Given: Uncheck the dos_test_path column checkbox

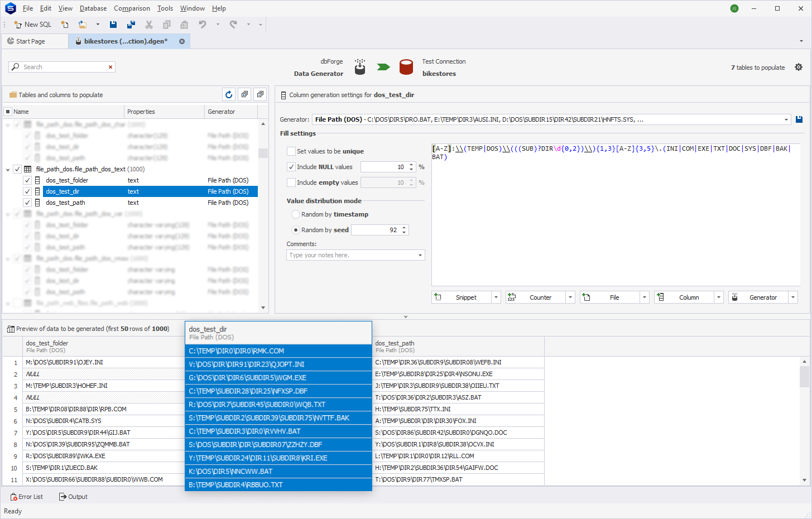Looking at the screenshot, I should point(27,203).
